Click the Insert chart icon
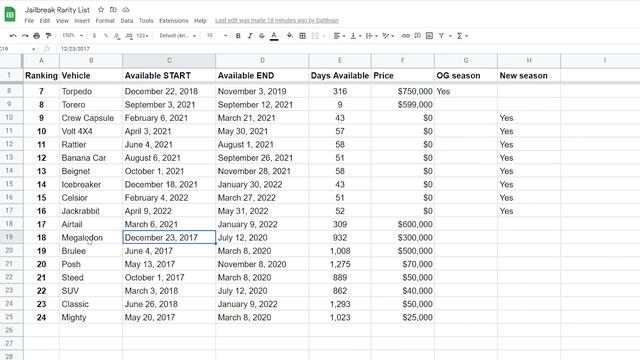 click(x=429, y=36)
